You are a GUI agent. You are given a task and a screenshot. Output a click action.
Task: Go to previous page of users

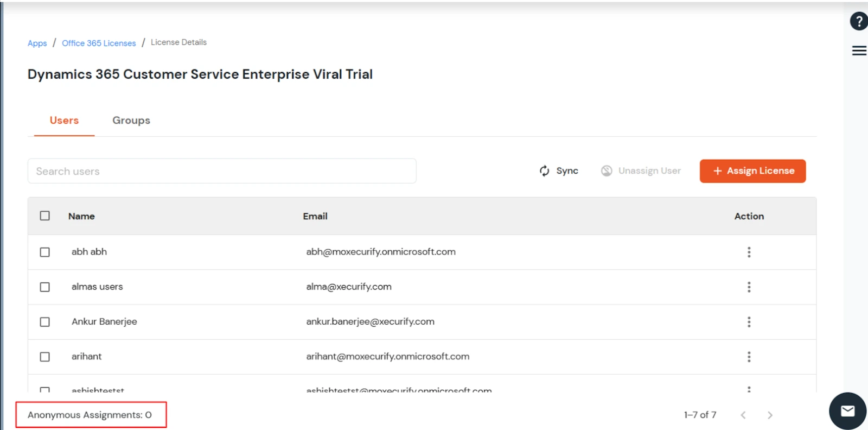coord(743,415)
